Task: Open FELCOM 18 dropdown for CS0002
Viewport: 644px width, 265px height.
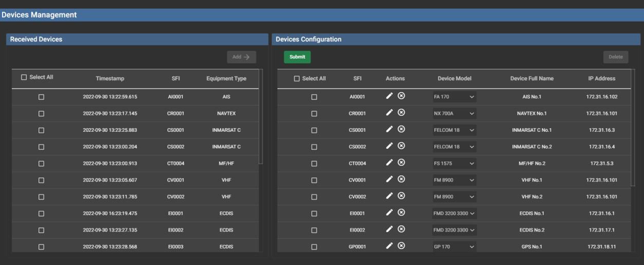Action: click(x=454, y=147)
